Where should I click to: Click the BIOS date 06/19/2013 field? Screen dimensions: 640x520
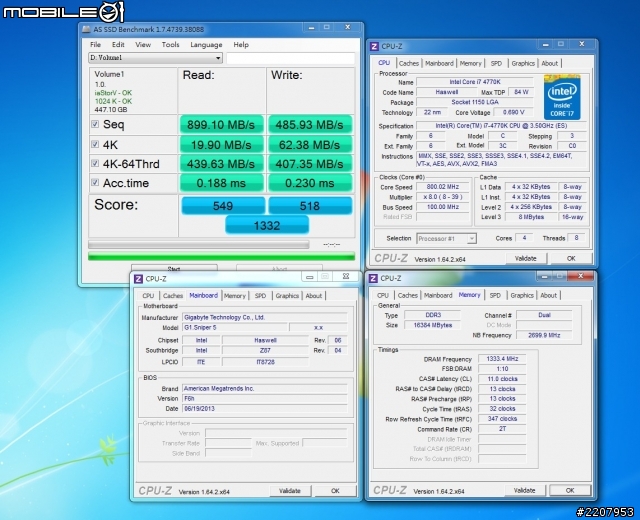coord(265,409)
